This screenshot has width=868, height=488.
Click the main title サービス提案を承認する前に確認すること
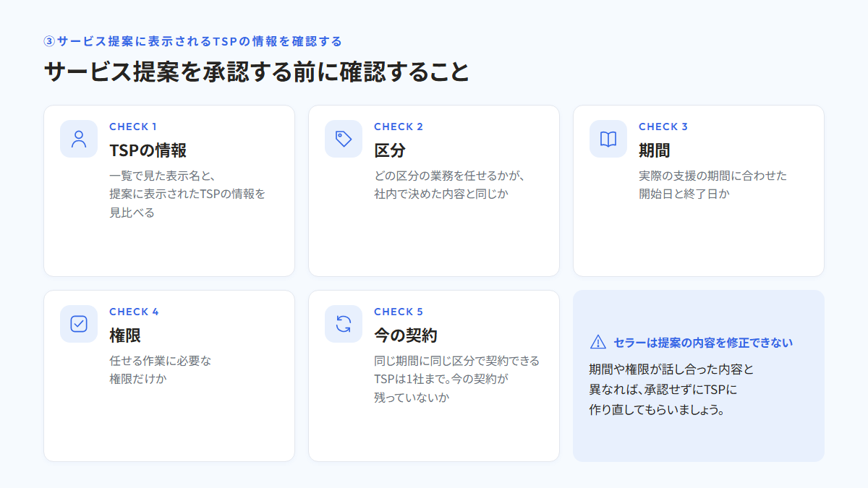[257, 72]
